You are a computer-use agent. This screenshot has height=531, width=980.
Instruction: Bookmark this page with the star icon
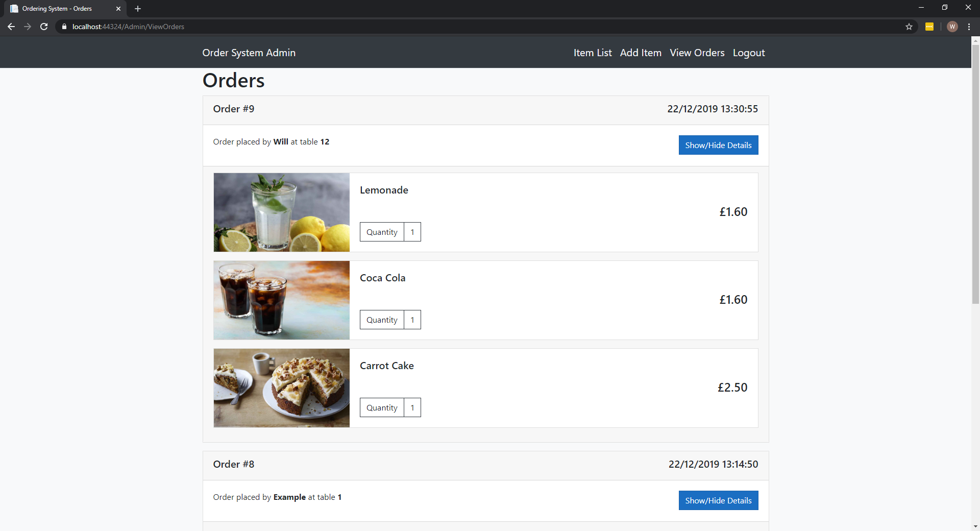click(909, 27)
